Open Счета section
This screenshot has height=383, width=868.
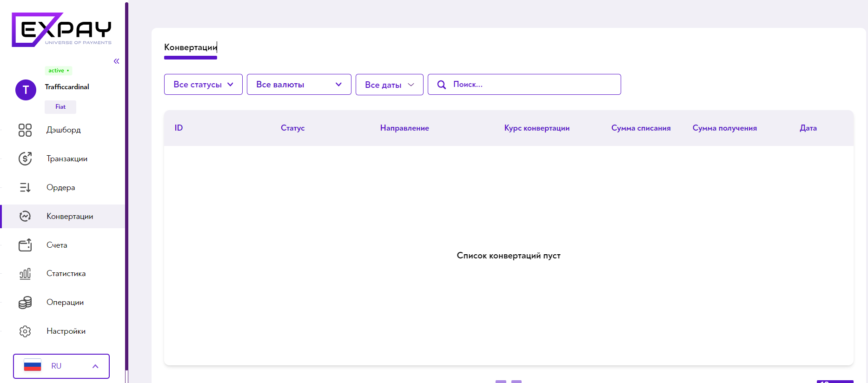click(x=57, y=245)
